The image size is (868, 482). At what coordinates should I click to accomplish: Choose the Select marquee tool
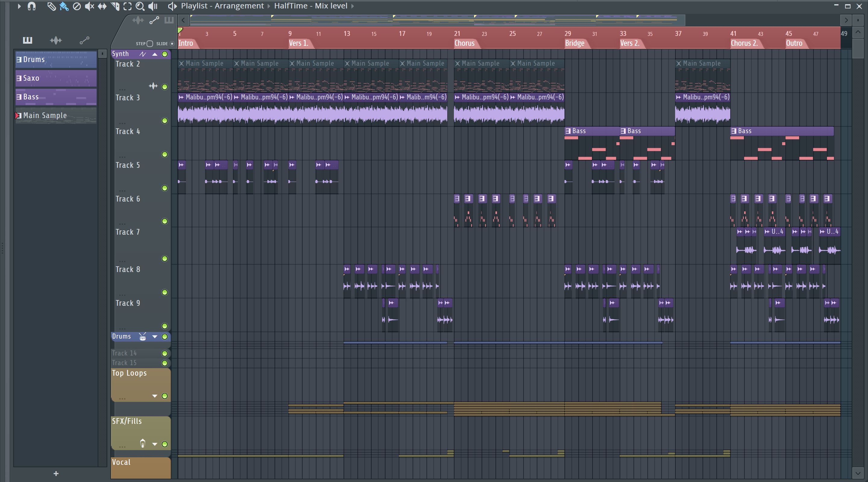(x=127, y=6)
